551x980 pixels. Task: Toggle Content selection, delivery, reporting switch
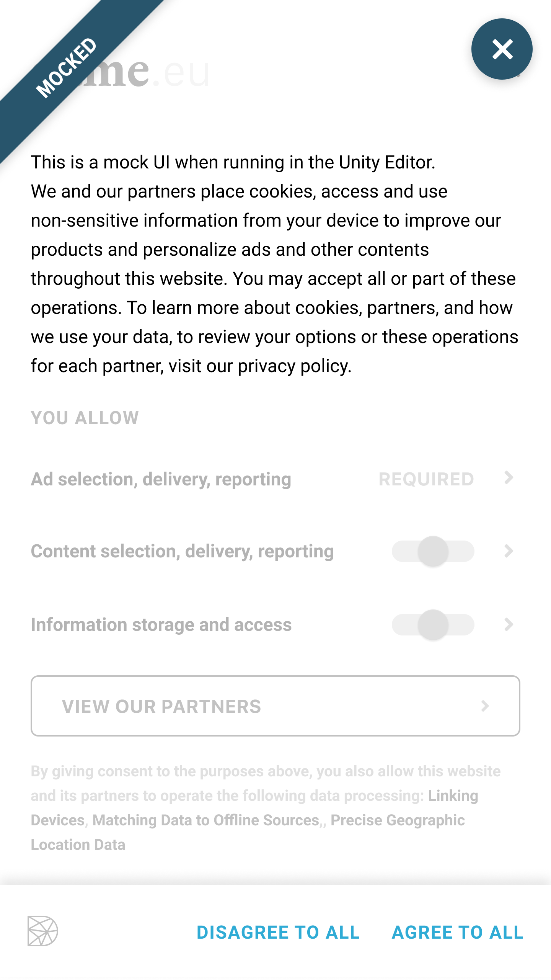tap(433, 551)
